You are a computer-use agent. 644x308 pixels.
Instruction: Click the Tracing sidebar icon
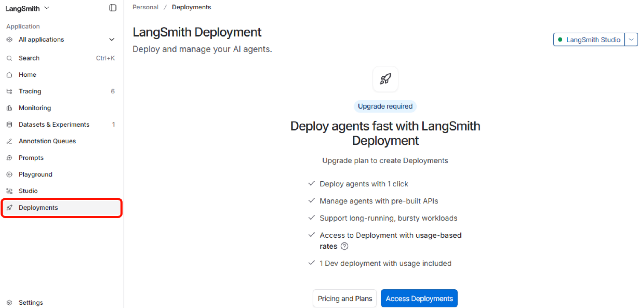click(x=9, y=91)
